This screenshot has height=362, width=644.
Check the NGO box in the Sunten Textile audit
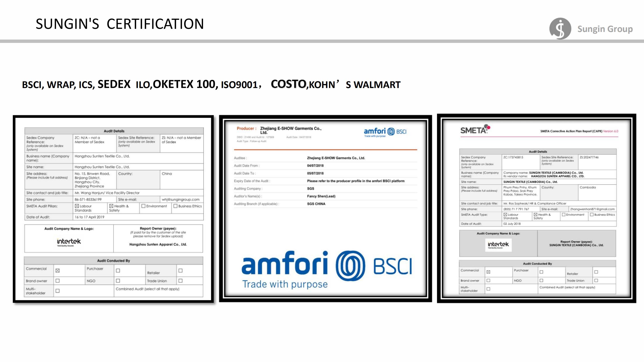click(118, 281)
